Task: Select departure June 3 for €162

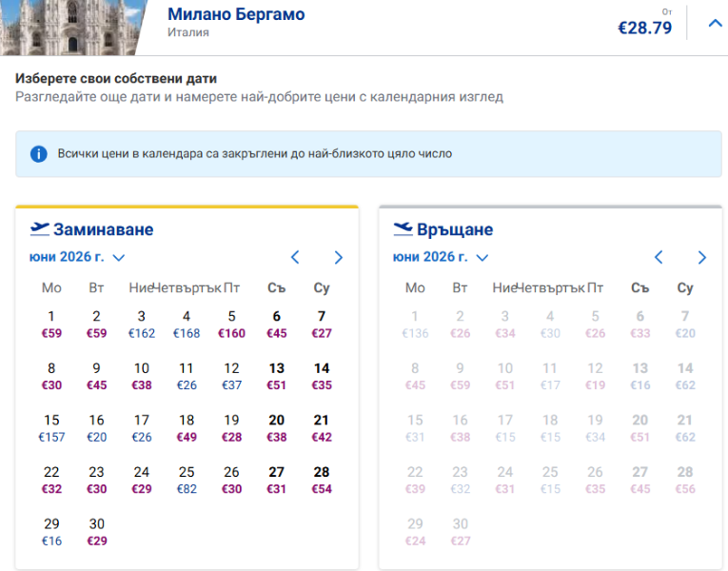Action: 142,325
